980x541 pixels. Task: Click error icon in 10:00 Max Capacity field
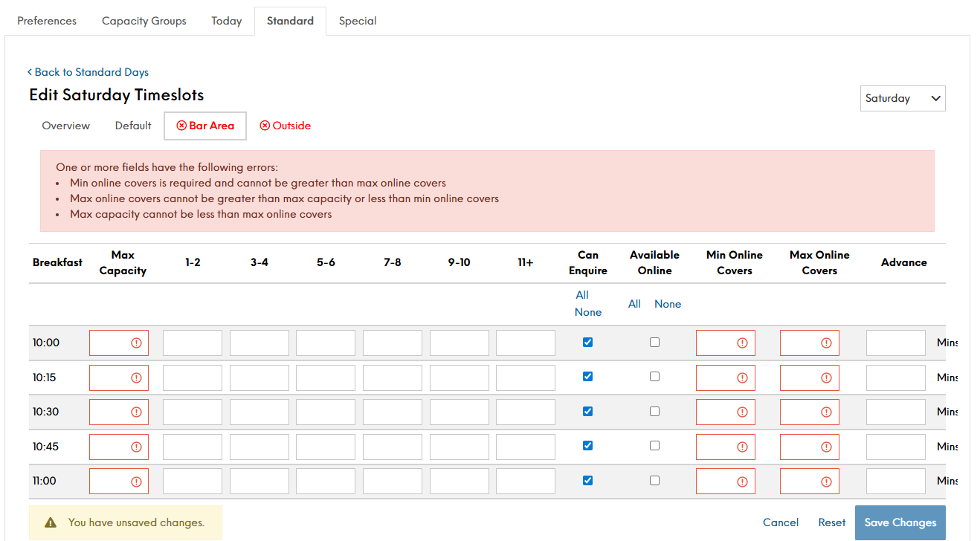pos(136,343)
